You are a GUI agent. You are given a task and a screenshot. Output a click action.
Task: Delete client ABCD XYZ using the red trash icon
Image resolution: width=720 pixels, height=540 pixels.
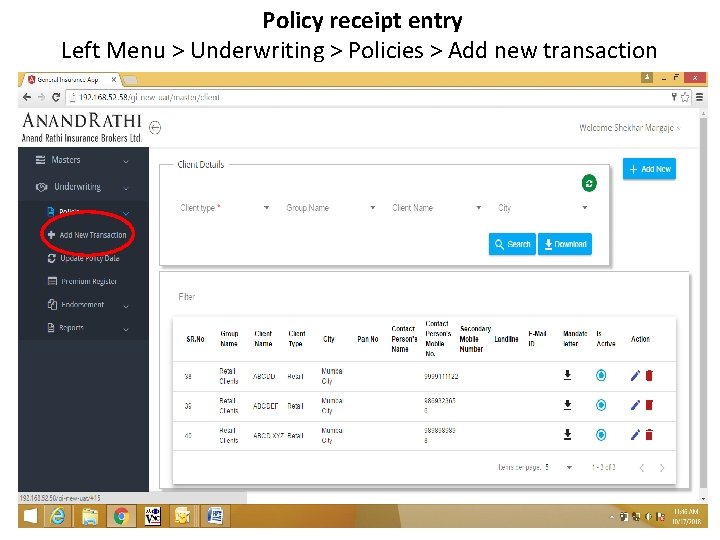pyautogui.click(x=649, y=435)
